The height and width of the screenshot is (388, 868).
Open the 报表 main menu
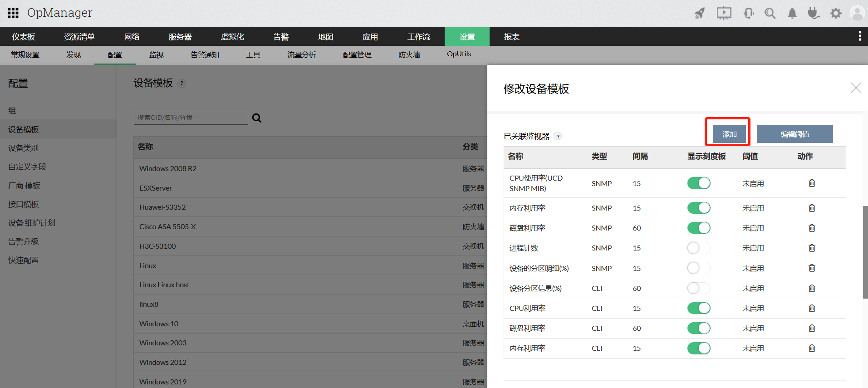(x=512, y=37)
